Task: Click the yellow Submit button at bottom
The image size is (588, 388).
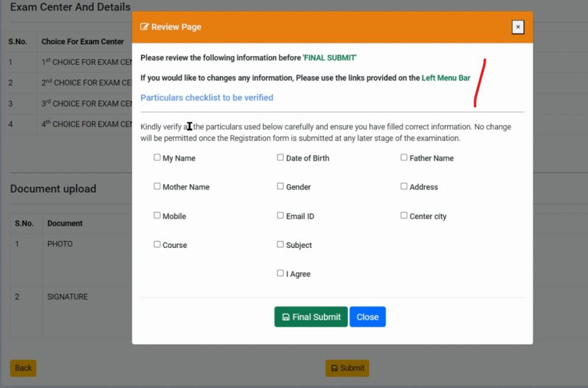Action: point(347,368)
